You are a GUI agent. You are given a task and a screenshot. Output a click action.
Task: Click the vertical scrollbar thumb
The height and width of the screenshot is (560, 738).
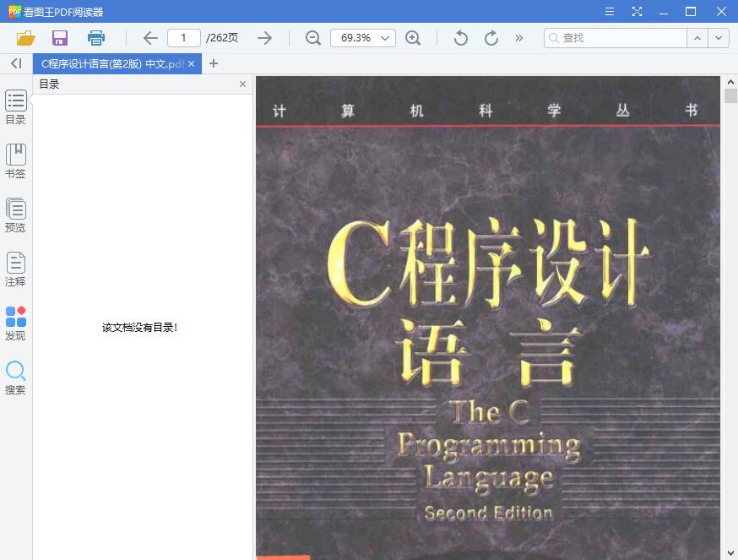coord(730,95)
